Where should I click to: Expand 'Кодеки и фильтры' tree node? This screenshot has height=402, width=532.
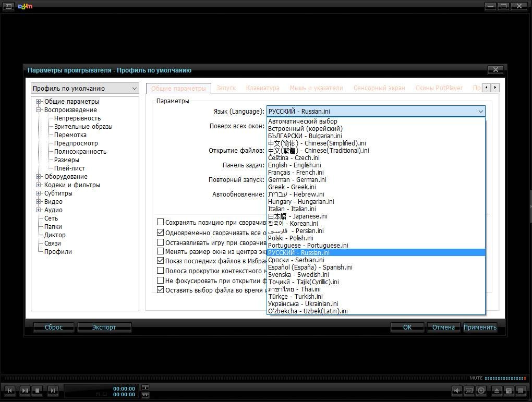39,185
